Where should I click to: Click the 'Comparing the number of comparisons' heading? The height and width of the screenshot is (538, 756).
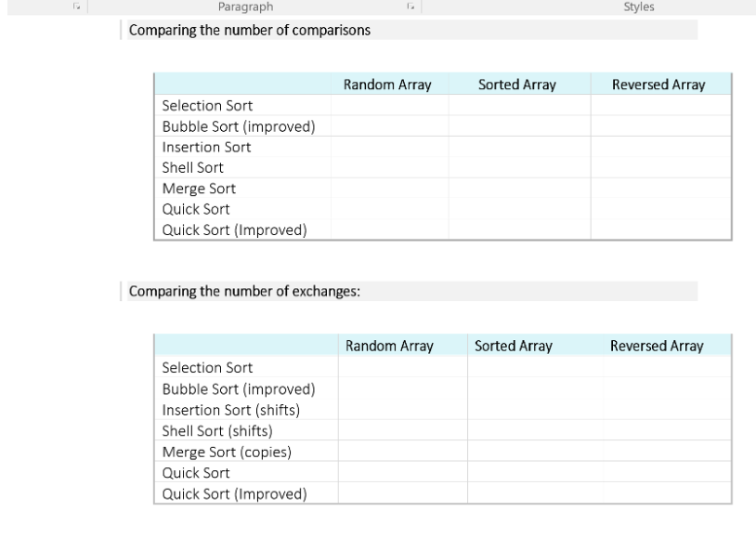pyautogui.click(x=249, y=30)
